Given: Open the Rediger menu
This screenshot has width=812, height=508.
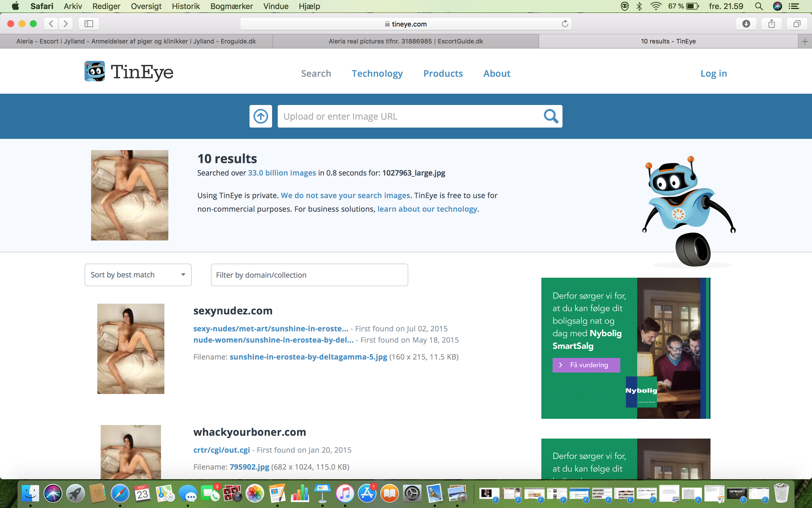Looking at the screenshot, I should (106, 6).
